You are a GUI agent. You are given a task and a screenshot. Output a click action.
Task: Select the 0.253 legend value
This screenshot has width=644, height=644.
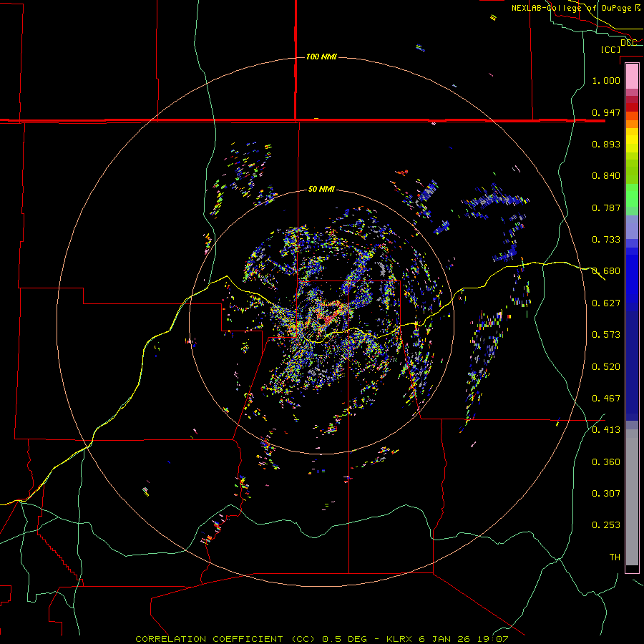(606, 525)
